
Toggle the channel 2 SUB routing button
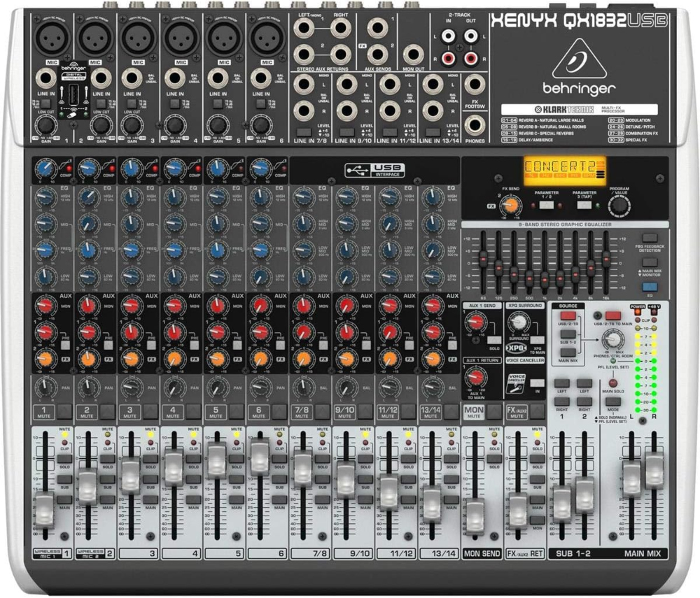tap(108, 479)
